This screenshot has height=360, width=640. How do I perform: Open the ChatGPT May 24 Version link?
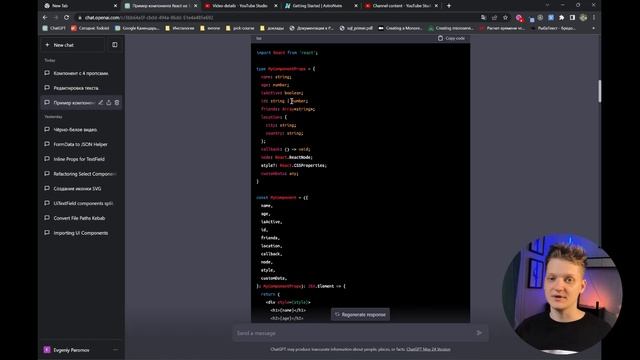428,349
